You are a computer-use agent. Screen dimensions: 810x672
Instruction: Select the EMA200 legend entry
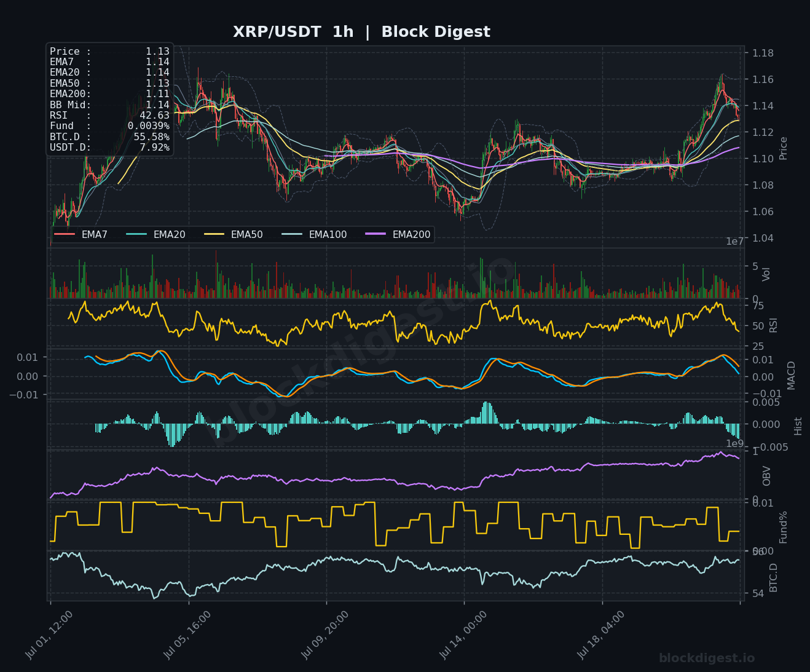pyautogui.click(x=398, y=235)
